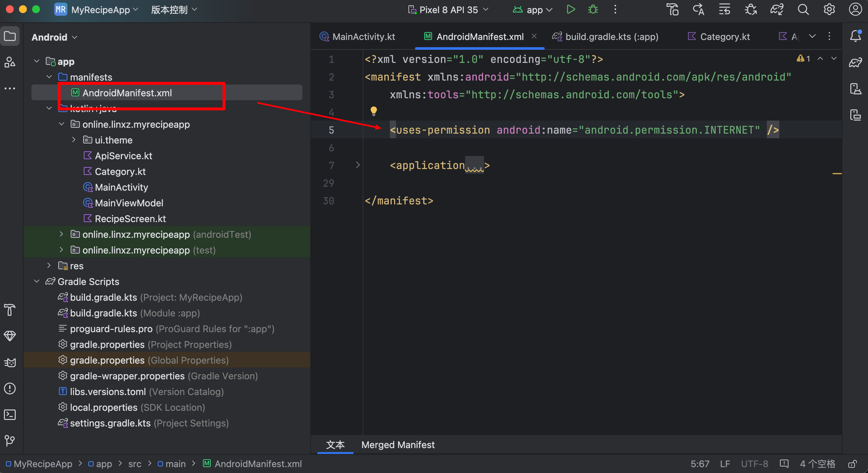Select the 文本 text tab

click(335, 445)
